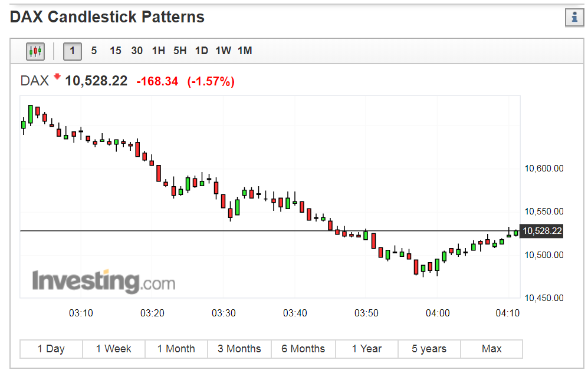588x380 pixels.
Task: Select the 1 minute interval
Action: pyautogui.click(x=73, y=51)
